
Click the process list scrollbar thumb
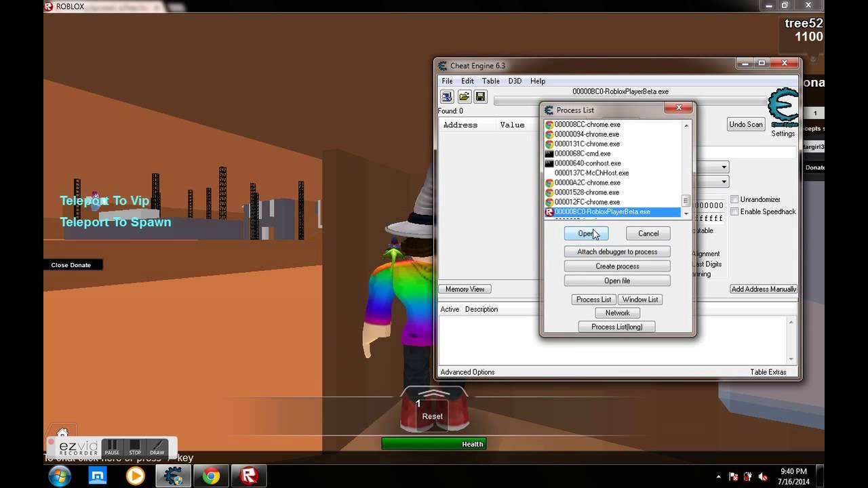click(x=686, y=201)
